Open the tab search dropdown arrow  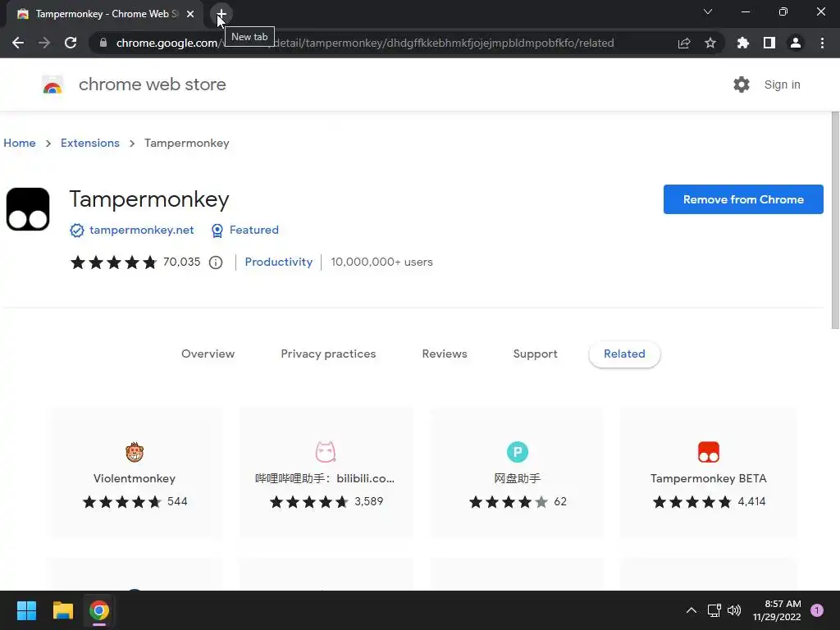[708, 11]
